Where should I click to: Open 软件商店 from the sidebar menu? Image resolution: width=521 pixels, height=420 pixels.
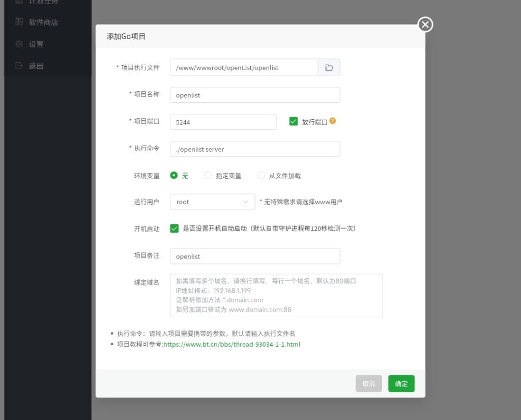43,22
